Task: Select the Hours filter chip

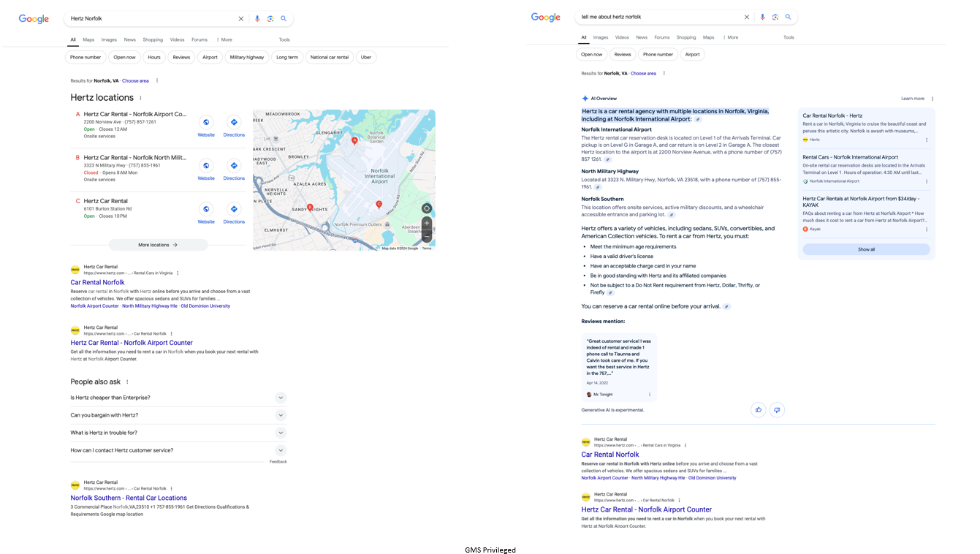Action: (153, 57)
